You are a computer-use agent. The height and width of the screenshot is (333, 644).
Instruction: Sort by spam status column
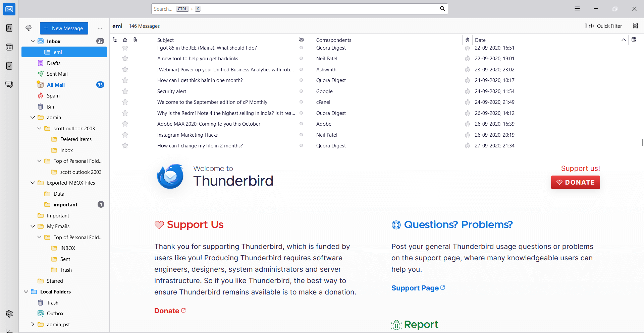click(x=467, y=40)
